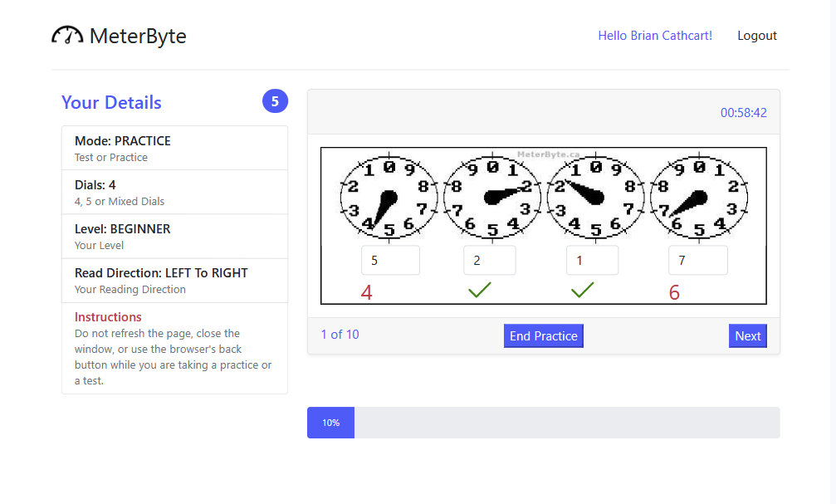Click the green checkmark under second dial

(x=479, y=290)
